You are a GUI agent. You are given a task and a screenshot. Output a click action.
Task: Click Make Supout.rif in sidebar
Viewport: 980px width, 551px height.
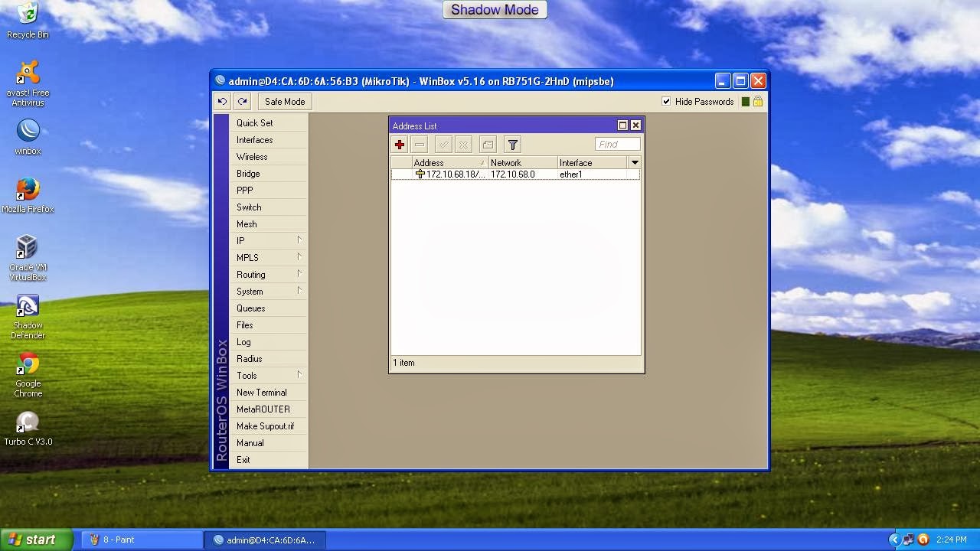(268, 426)
